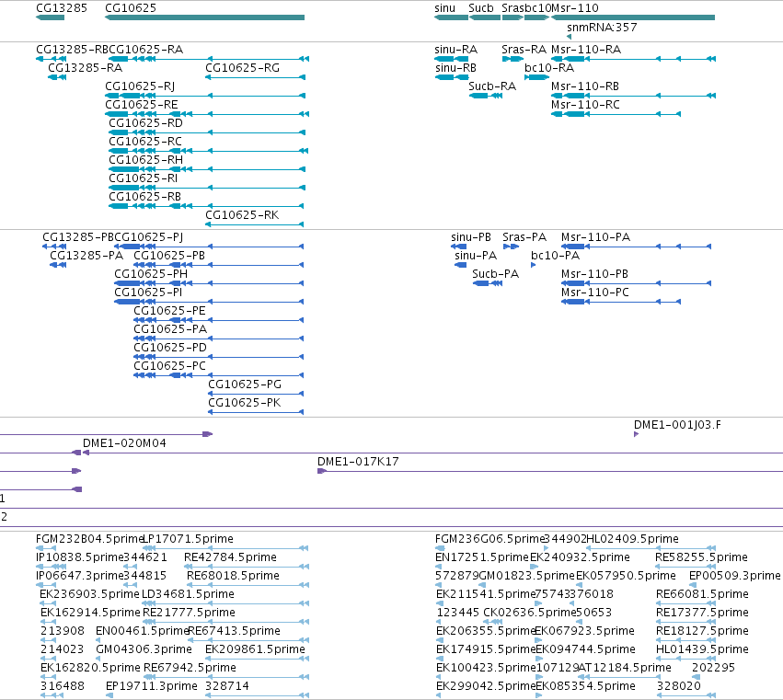Select EST RE68018.5prime
This screenshot has width=783, height=700.
coord(248,585)
